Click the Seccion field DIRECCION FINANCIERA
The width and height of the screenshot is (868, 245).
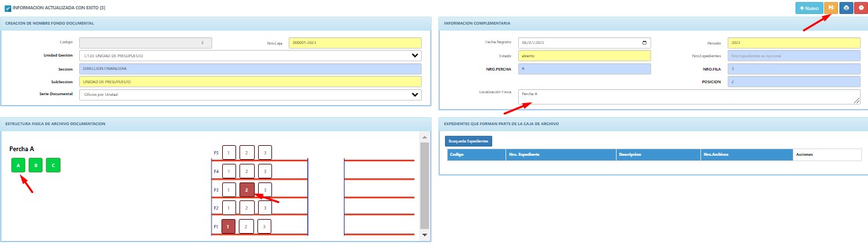(x=250, y=69)
